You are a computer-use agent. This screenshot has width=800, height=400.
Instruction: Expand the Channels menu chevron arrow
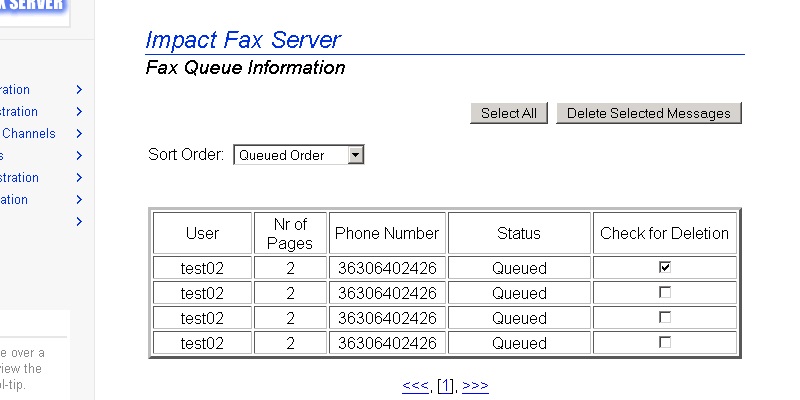[79, 134]
